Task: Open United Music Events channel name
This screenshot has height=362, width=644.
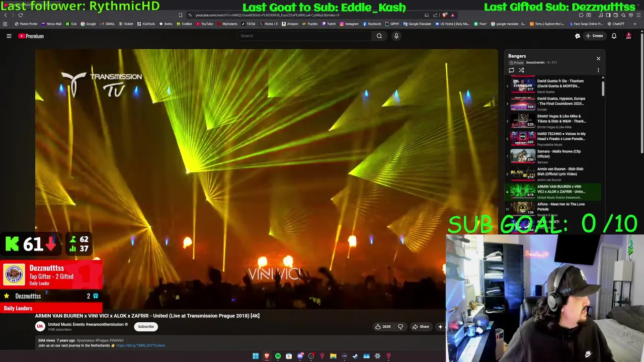Action: click(x=86, y=324)
